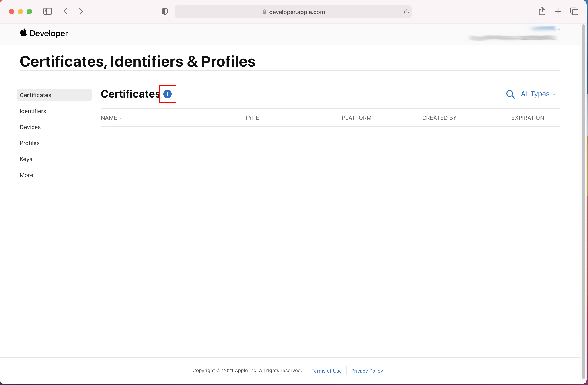Open a new tab with the plus icon
588x385 pixels.
click(558, 11)
